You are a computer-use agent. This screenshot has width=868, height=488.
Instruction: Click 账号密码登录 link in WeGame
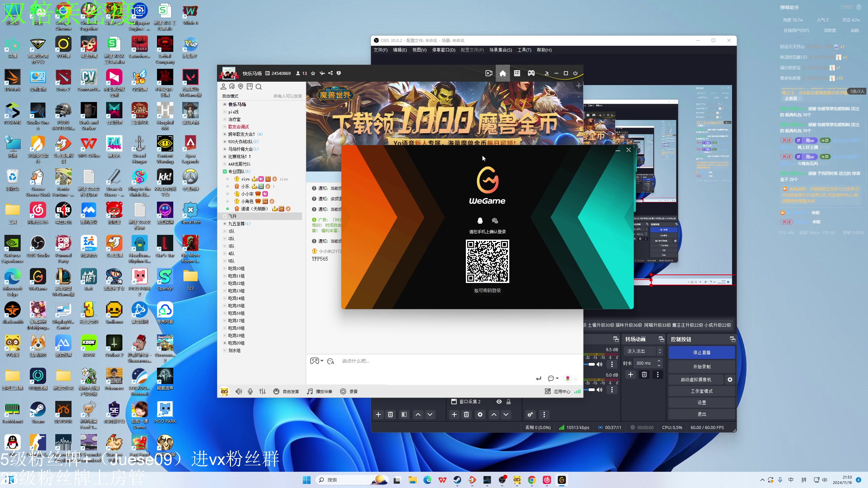pos(487,290)
